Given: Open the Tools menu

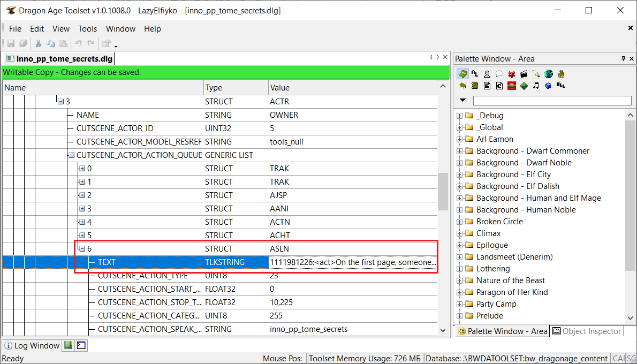Looking at the screenshot, I should point(87,29).
